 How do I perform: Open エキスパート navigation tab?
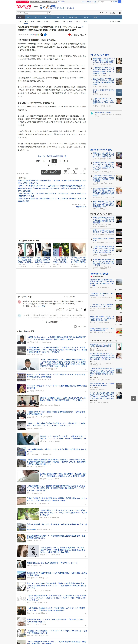48,17
